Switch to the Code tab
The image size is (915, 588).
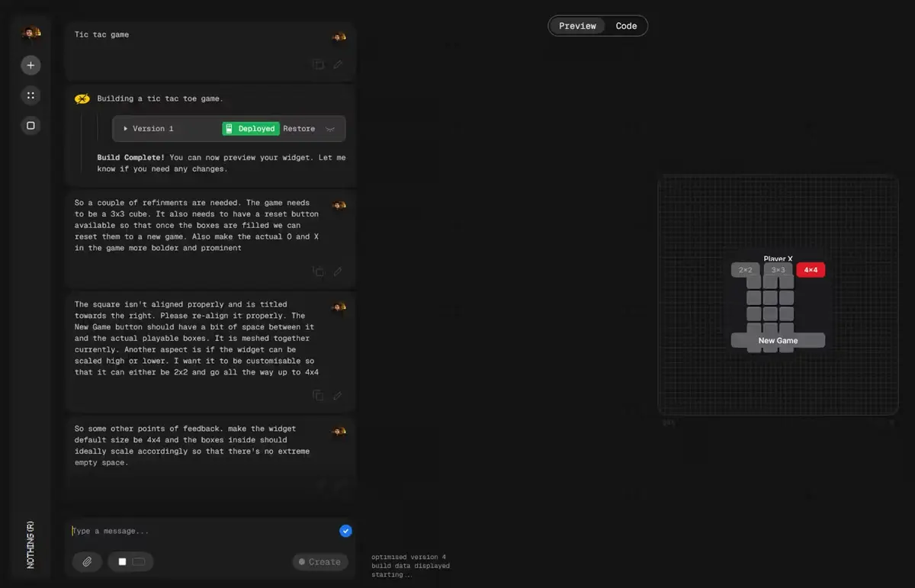[x=626, y=25]
